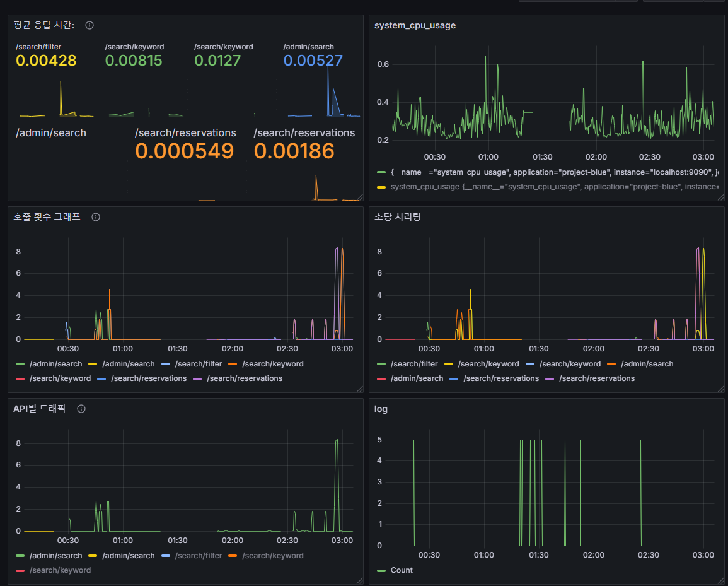Click info icon beside 호출 횟수 그래프 title
This screenshot has height=586, width=728.
96,217
